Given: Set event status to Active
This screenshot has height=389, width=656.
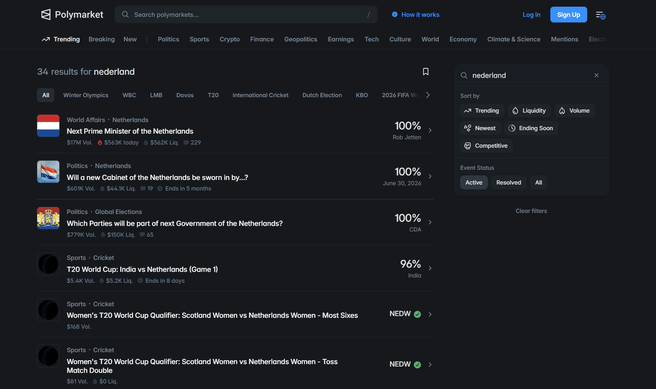Looking at the screenshot, I should point(474,182).
